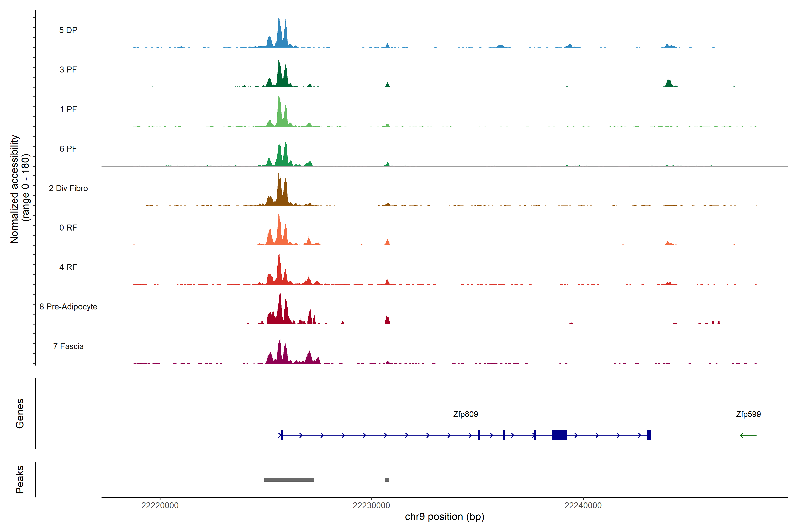
Task: Click the 8 Pre-Adipocyte label
Action: (68, 307)
